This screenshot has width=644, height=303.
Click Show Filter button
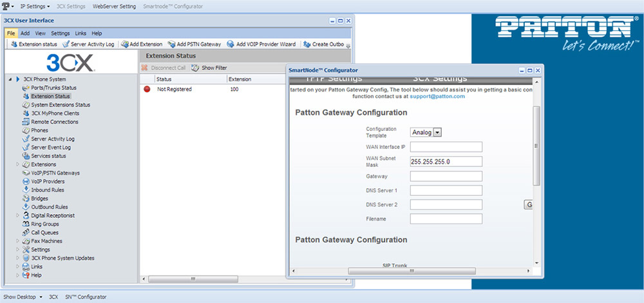(x=209, y=68)
